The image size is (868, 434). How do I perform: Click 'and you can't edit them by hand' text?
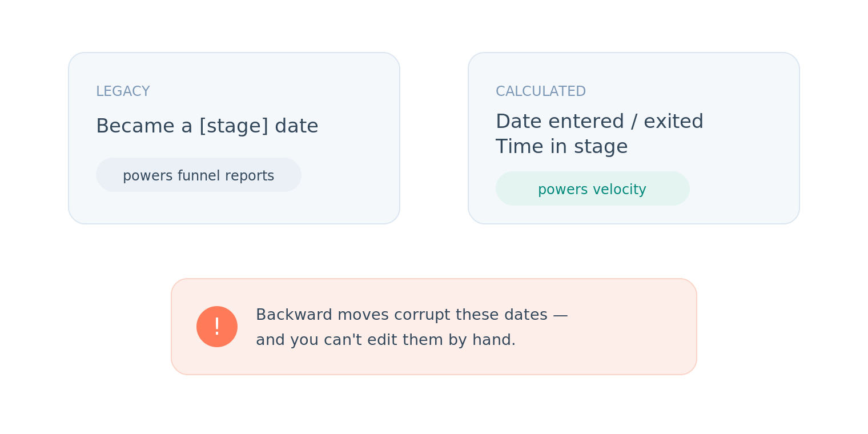point(385,340)
